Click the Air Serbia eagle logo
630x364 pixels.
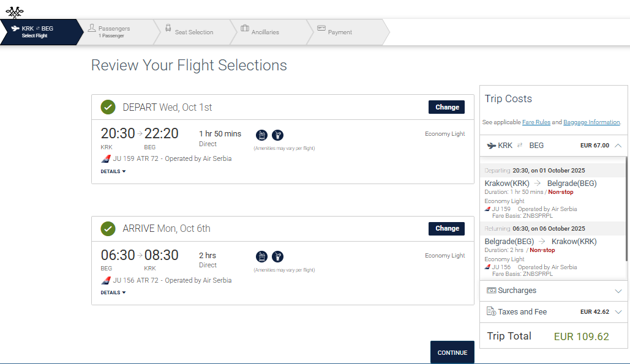pos(15,12)
